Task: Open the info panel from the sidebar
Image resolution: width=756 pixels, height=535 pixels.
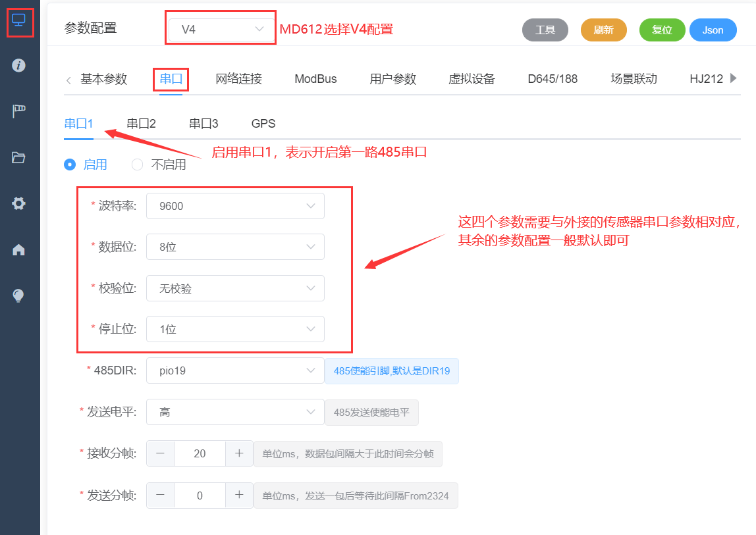Action: point(20,65)
